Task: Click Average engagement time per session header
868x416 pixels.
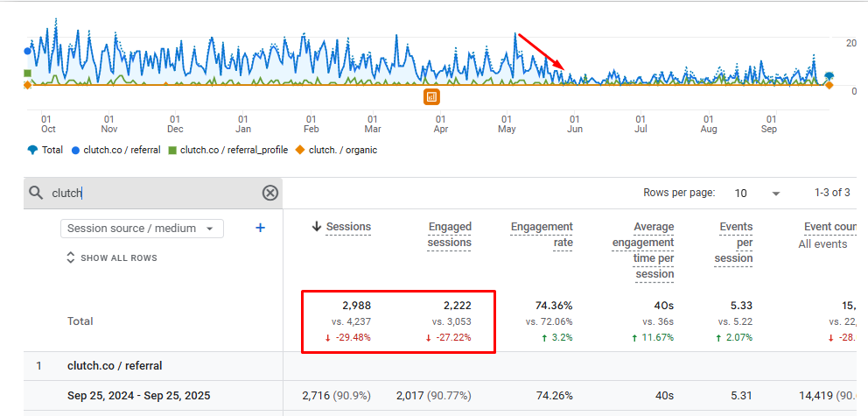Action: (642, 250)
